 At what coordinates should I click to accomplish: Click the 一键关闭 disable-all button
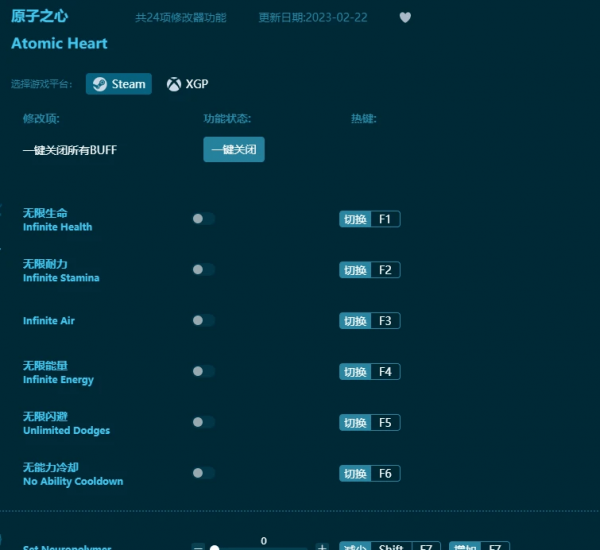[x=234, y=150]
